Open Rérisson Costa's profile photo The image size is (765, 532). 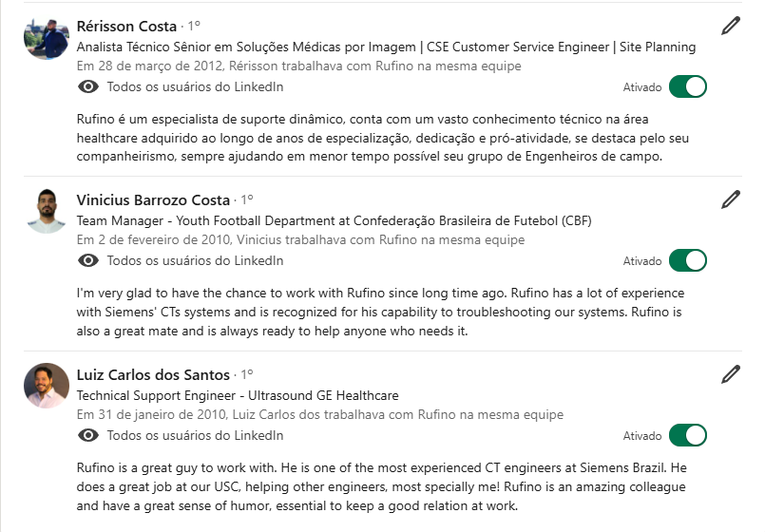tap(46, 38)
